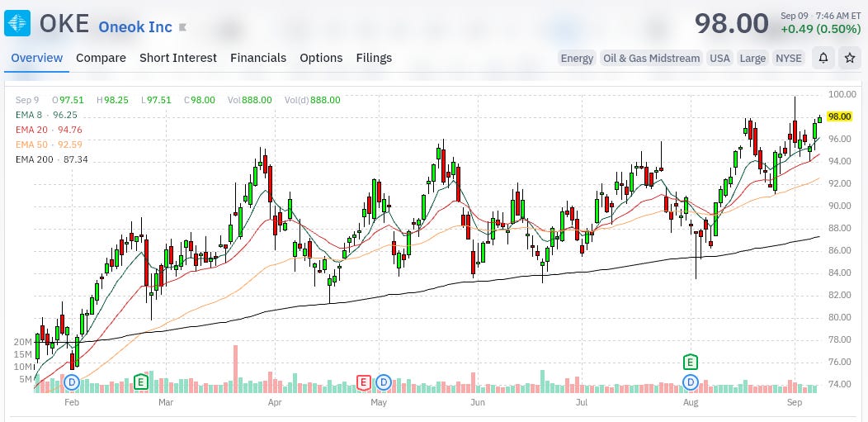Click the Oil & Gas Midstream tag
The image size is (868, 422).
[x=651, y=58]
